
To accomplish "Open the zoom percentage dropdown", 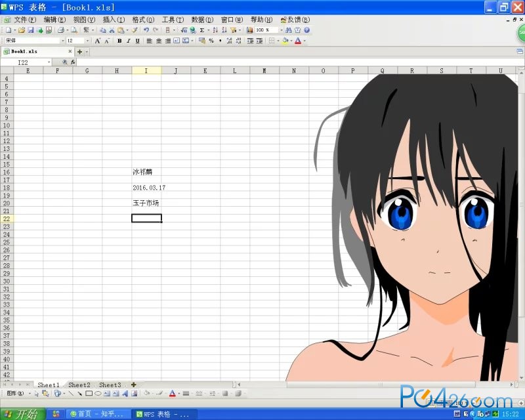I will point(282,30).
